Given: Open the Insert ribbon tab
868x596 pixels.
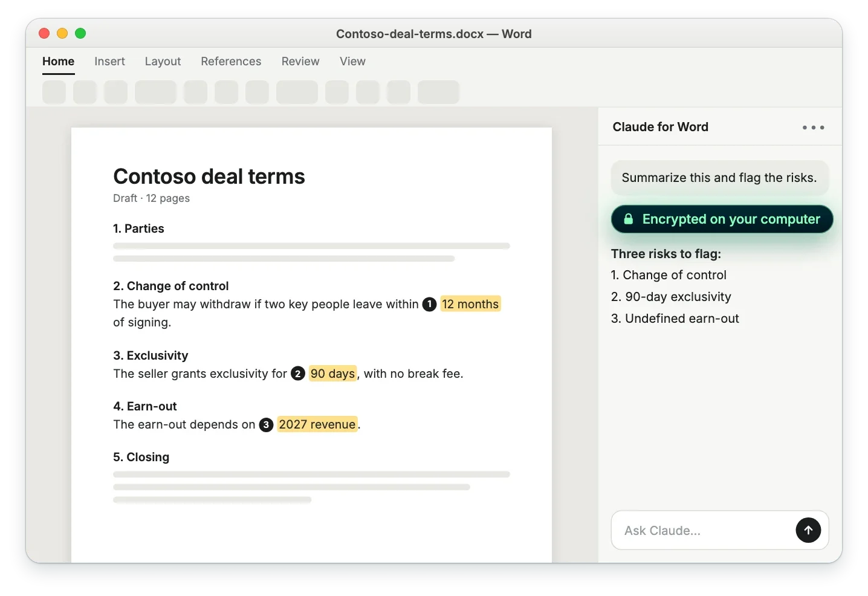Looking at the screenshot, I should [x=109, y=61].
